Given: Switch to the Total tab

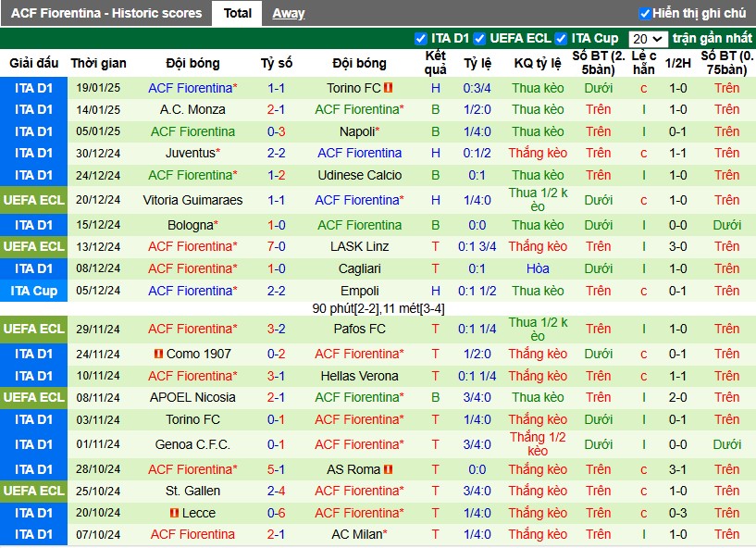Looking at the screenshot, I should pos(237,13).
